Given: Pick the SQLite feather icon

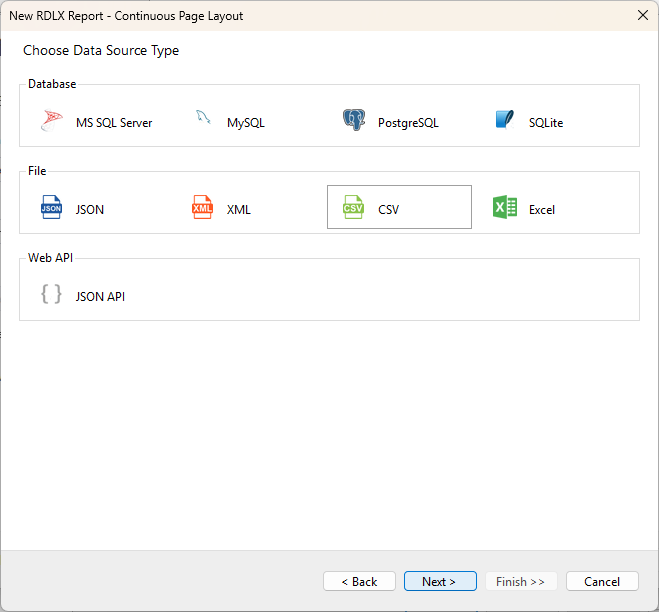Looking at the screenshot, I should click(x=504, y=121).
